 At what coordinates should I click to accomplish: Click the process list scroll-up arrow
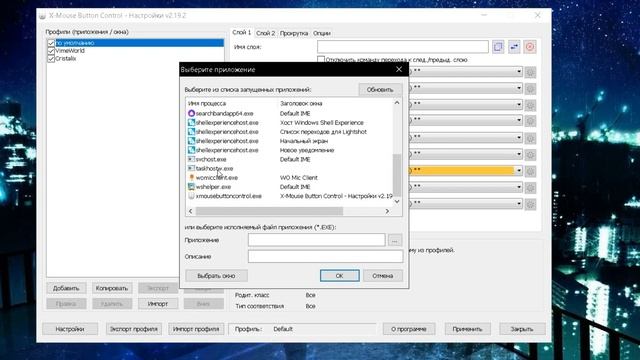click(x=397, y=103)
